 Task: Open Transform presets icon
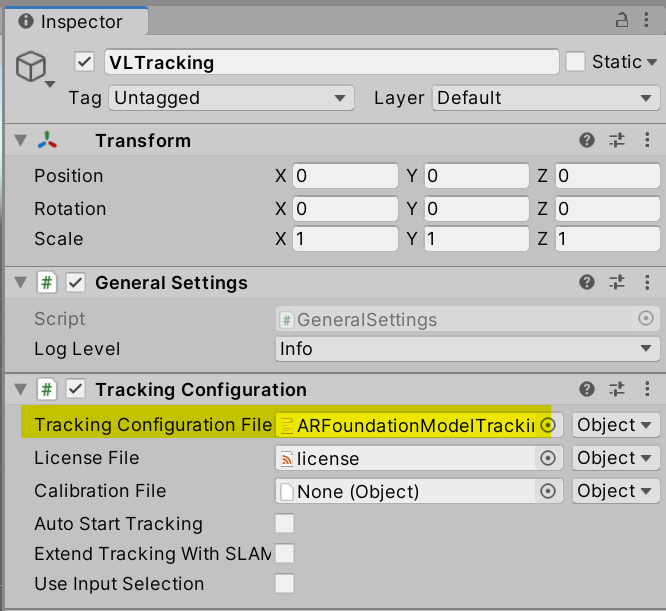[617, 141]
